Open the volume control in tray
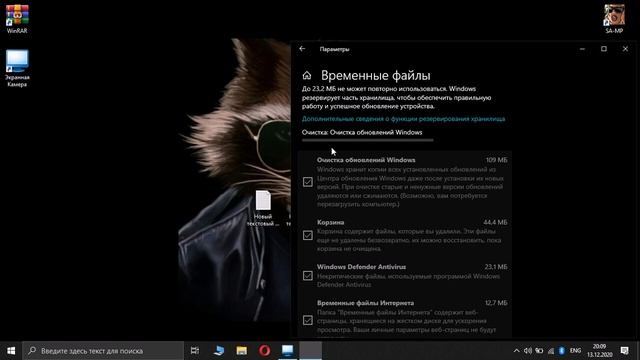The height and width of the screenshot is (360, 640). [528, 351]
